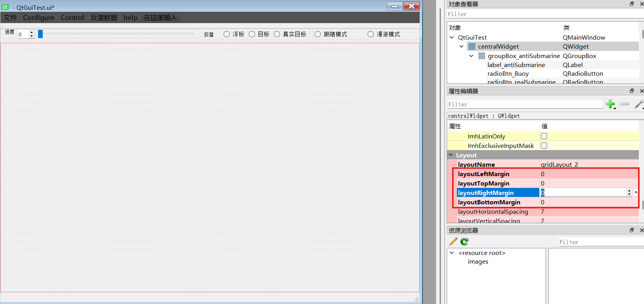This screenshot has height=304, width=644.
Task: Click the groupBox_antiSubmarine layout icon
Action: (482, 56)
